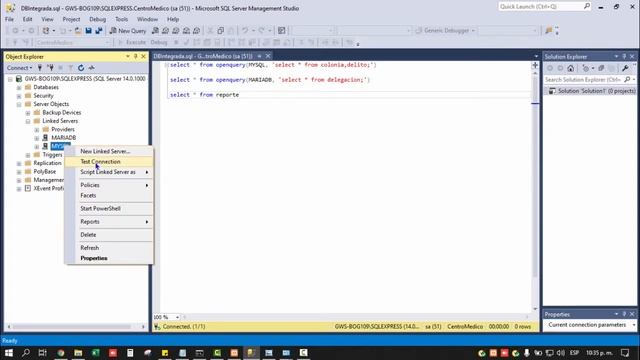Click the Home icon in Solution Explorer

(571, 68)
